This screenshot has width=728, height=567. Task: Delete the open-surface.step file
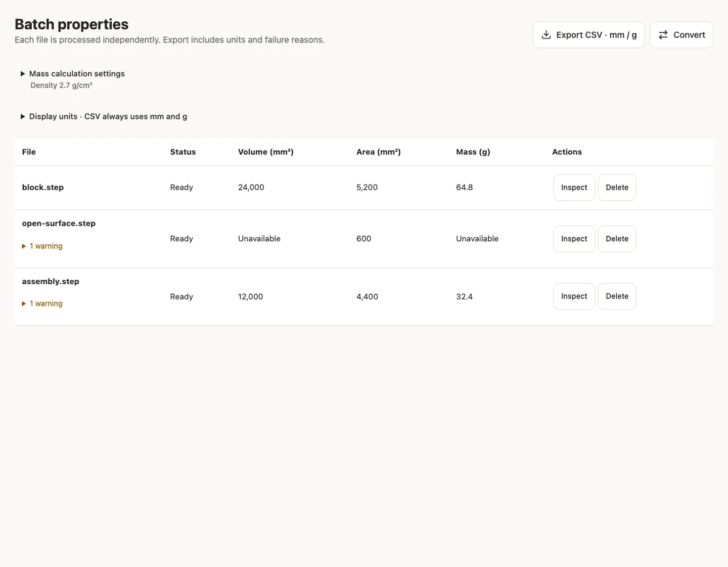tap(617, 239)
